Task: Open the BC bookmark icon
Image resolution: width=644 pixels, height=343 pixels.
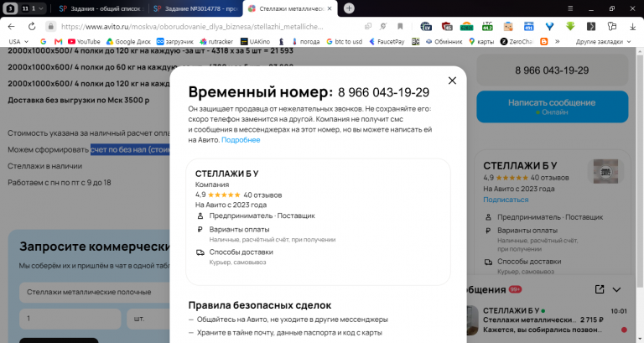Action: (x=416, y=41)
